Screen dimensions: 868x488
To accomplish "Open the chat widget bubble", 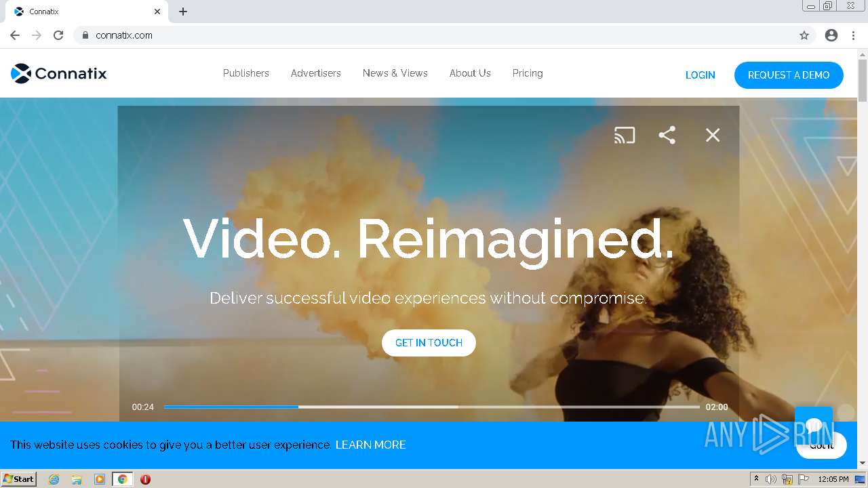I will tap(813, 424).
